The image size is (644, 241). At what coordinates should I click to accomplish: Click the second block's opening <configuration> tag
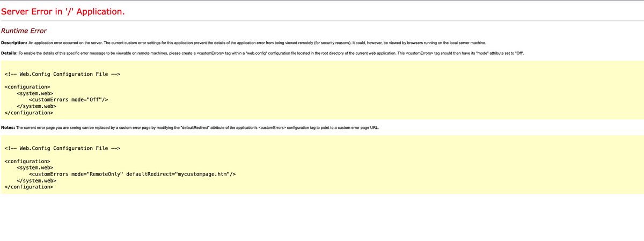coord(27,161)
